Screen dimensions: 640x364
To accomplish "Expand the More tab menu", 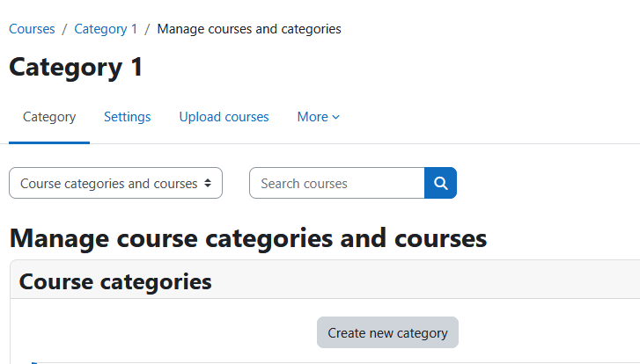I will [319, 117].
